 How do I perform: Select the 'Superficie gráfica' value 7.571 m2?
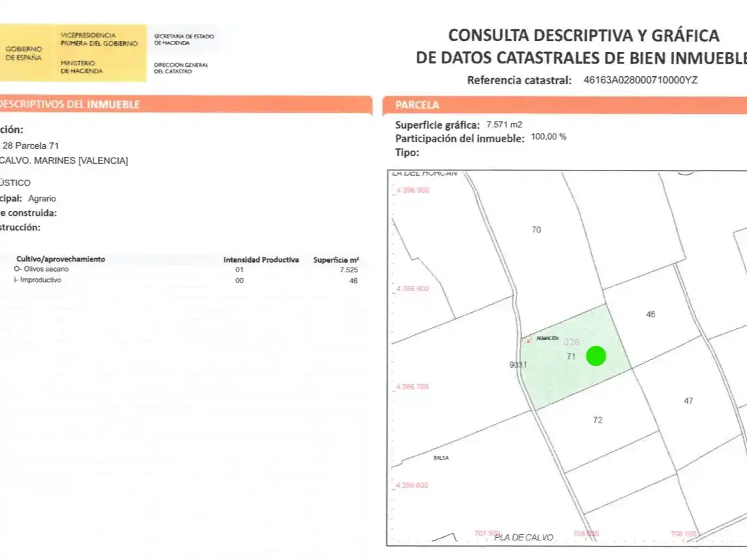pos(504,125)
